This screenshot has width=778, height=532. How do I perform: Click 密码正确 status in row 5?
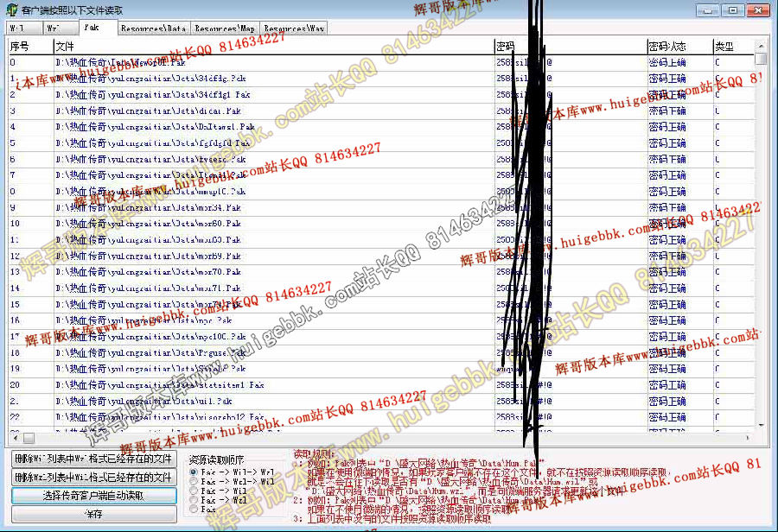click(x=667, y=143)
